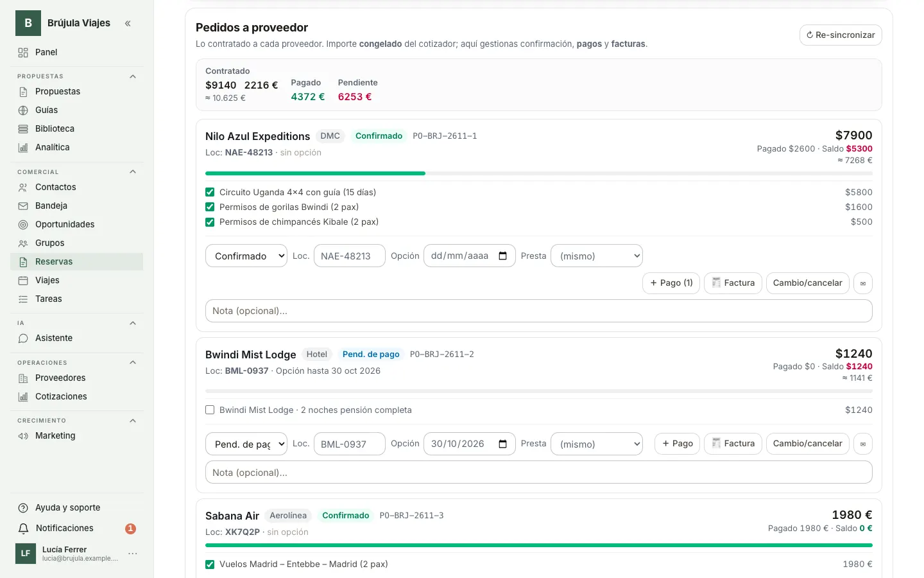Click the Tareas list icon
This screenshot has width=924, height=578.
pyautogui.click(x=23, y=299)
